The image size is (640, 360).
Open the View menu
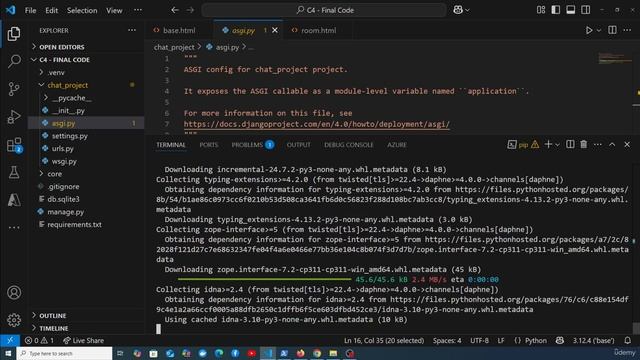pyautogui.click(x=114, y=10)
